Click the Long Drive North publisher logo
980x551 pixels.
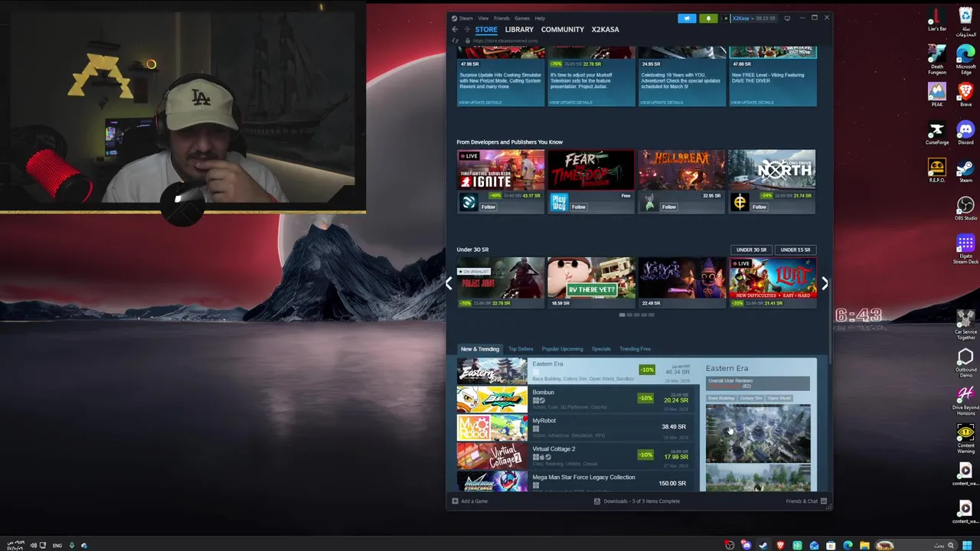coord(740,203)
